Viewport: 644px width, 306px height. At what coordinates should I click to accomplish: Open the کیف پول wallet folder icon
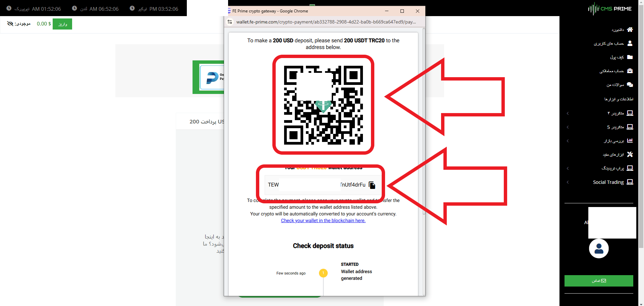click(630, 57)
